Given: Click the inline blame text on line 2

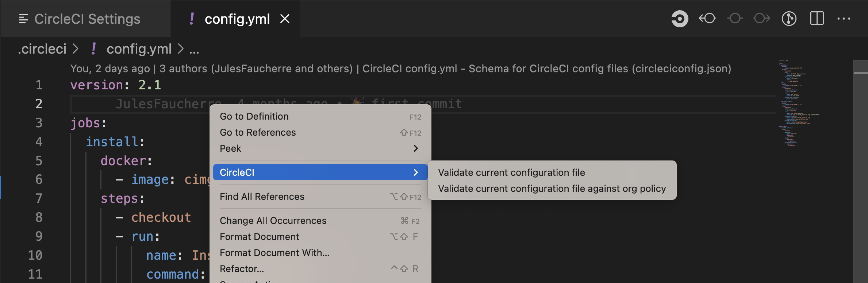Looking at the screenshot, I should pos(289,104).
